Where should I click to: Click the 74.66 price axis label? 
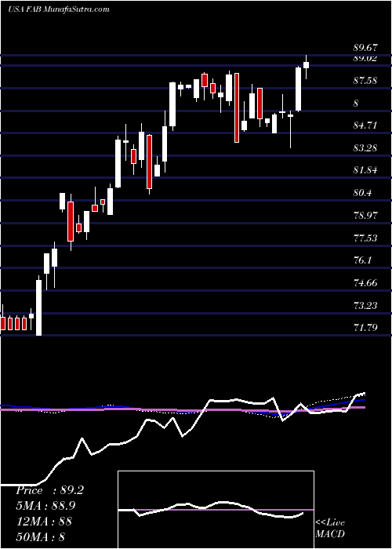point(365,283)
